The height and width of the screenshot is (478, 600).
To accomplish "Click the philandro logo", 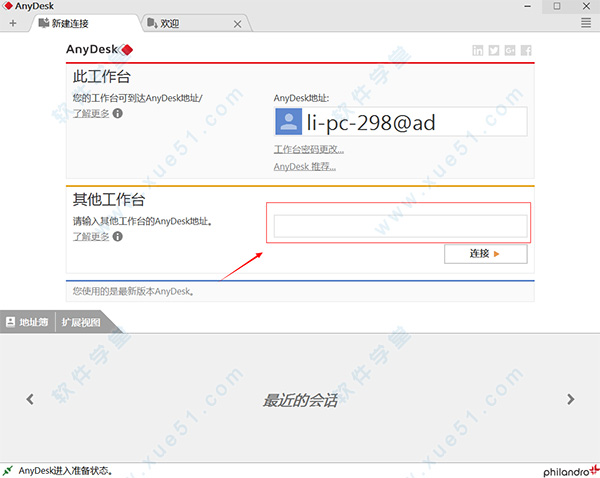I will tap(571, 471).
